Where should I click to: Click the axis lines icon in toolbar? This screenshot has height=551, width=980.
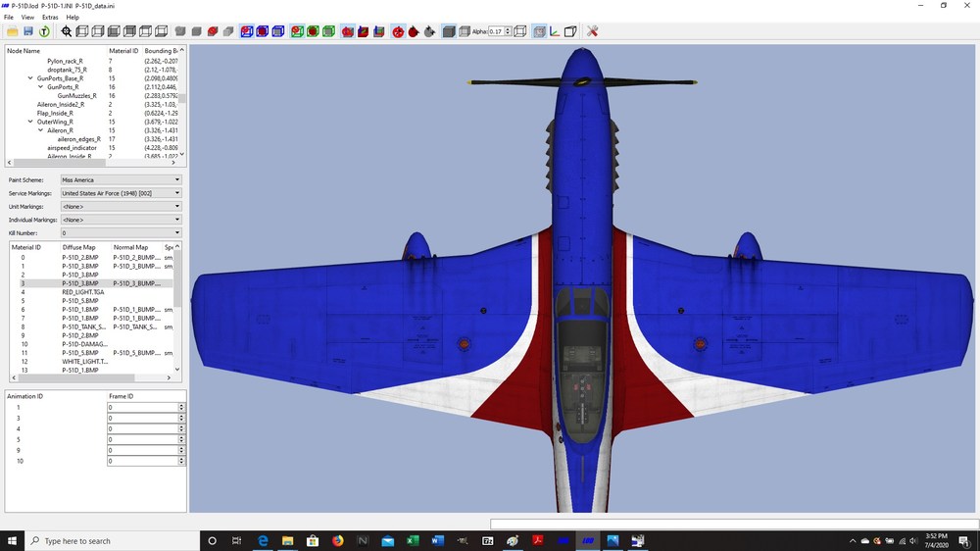[x=555, y=31]
